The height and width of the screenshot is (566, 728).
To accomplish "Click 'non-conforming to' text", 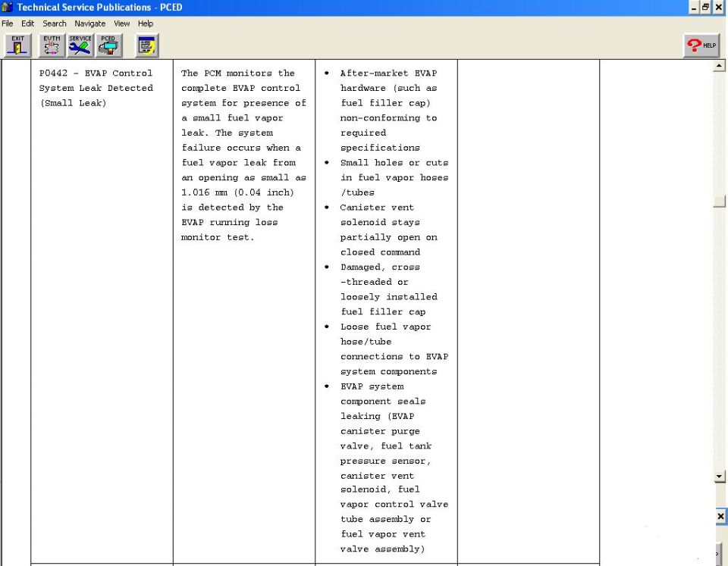I will pos(388,118).
